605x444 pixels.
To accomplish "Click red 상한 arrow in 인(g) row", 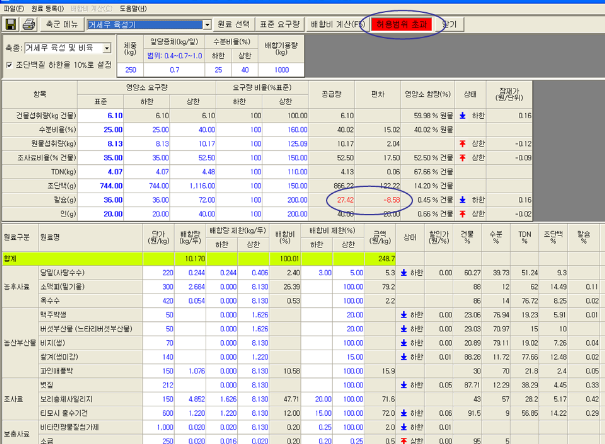I will point(463,214).
